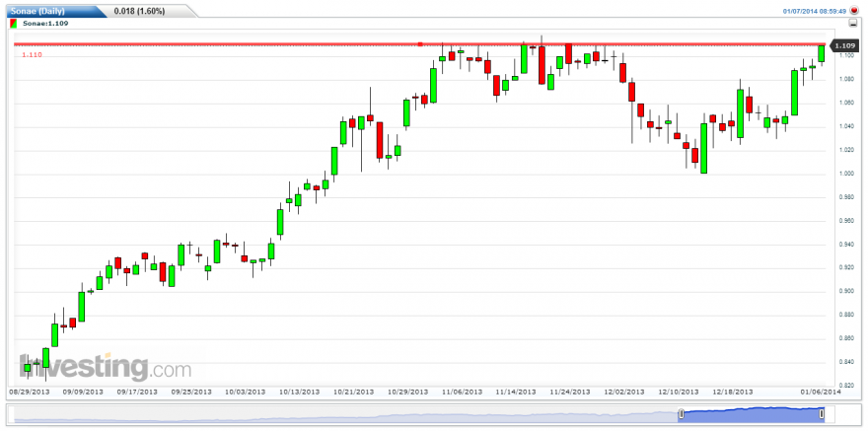Click the unselected grey navigator history area

346,414
